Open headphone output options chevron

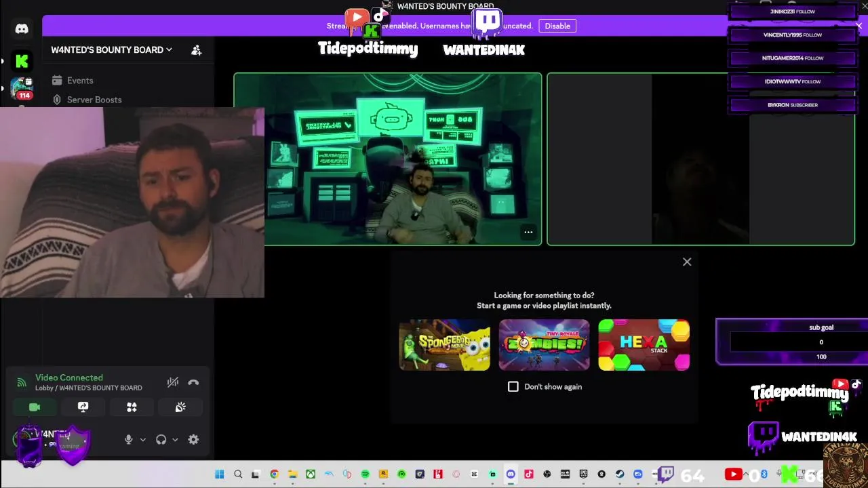pyautogui.click(x=175, y=439)
